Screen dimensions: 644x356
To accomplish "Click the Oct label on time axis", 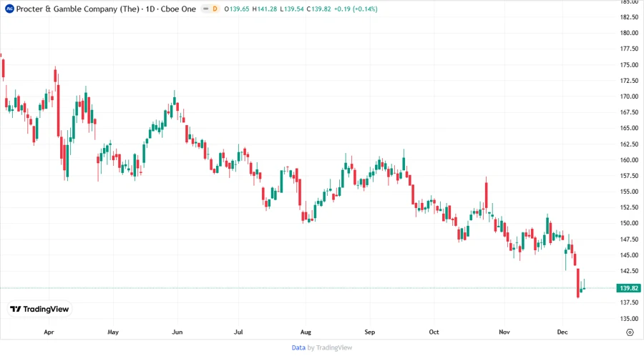I will [434, 332].
